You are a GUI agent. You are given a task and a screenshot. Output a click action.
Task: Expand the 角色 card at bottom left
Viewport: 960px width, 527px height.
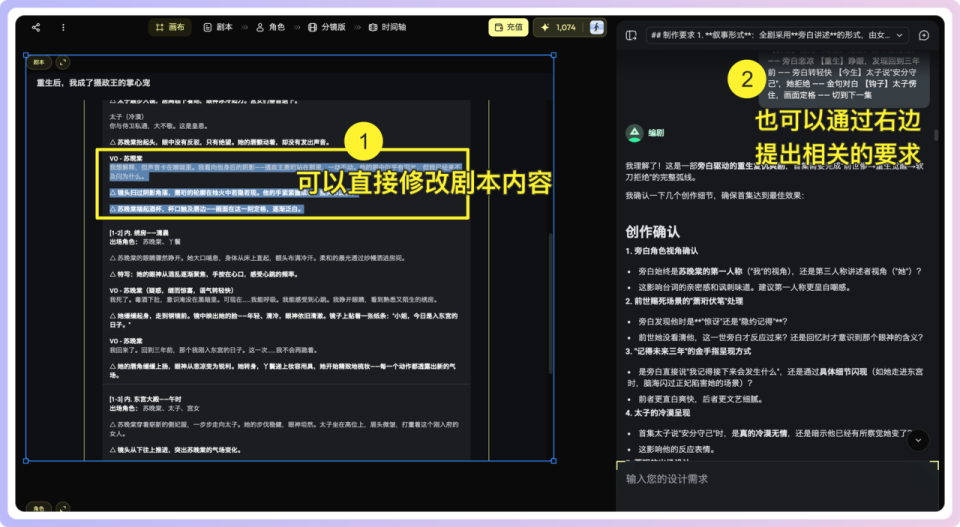63,507
